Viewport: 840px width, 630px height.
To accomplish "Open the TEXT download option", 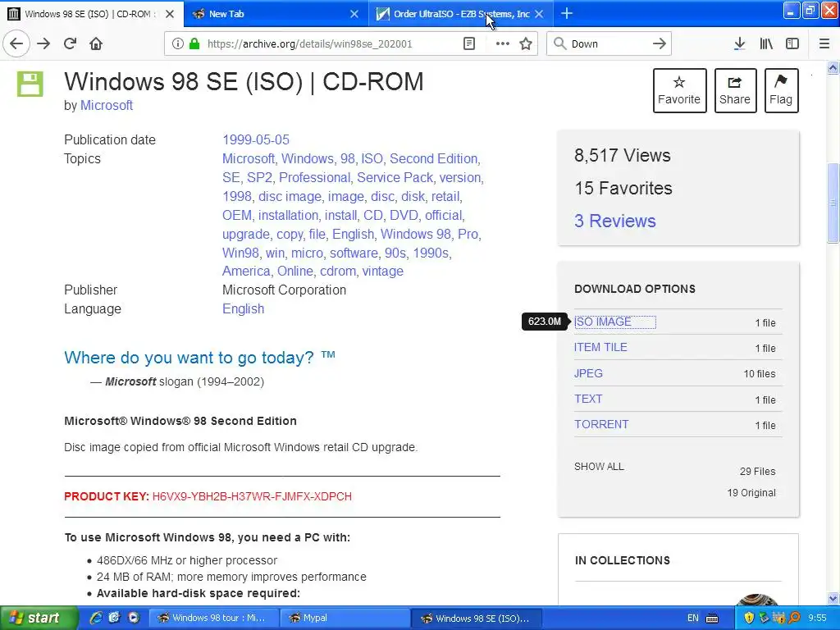I will [x=588, y=399].
